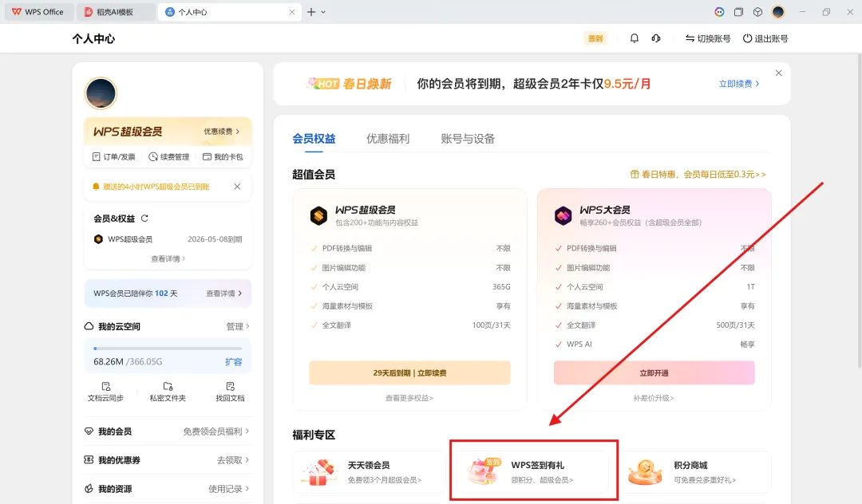
Task: Click the WPS AI row in 大会员 card
Action: click(654, 345)
